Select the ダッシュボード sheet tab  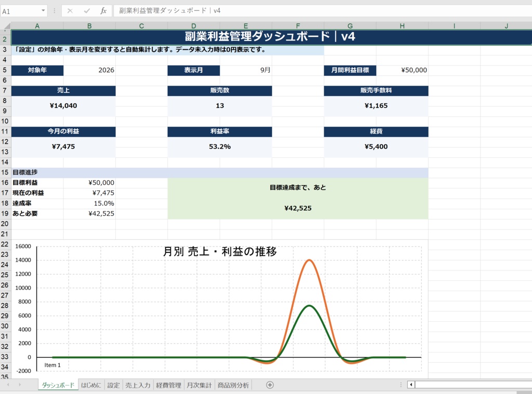coord(58,385)
